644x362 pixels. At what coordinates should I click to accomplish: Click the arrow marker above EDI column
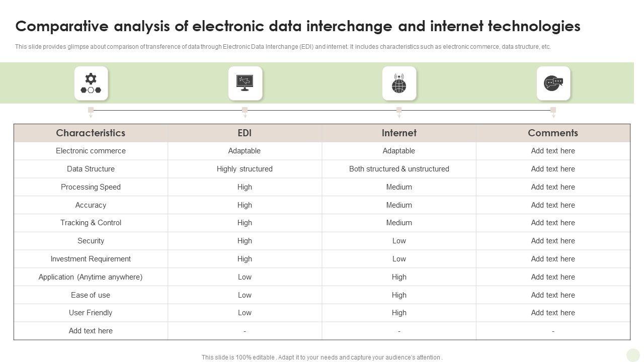pos(245,112)
